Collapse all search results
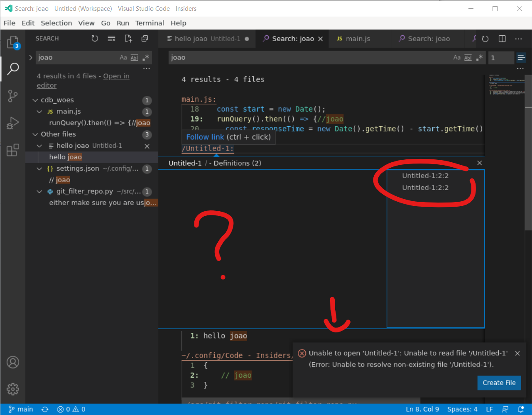Image resolution: width=532 pixels, height=415 pixels. [145, 38]
